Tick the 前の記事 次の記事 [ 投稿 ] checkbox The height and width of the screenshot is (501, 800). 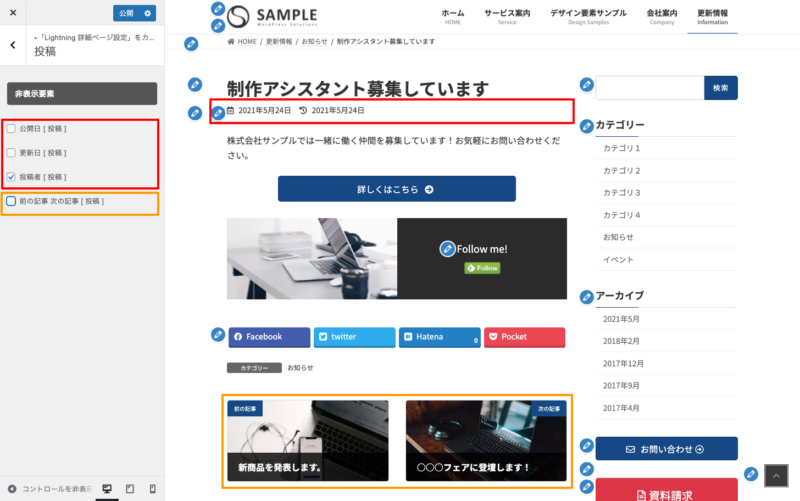(11, 201)
